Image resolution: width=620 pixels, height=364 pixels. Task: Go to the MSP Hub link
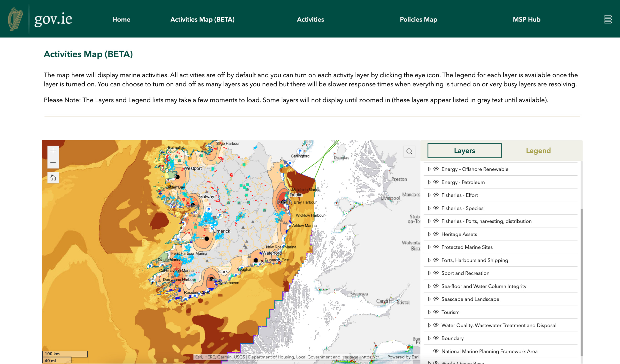pyautogui.click(x=526, y=19)
